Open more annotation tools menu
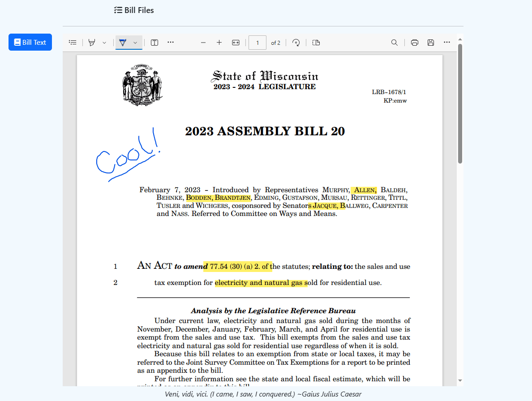 tap(171, 43)
